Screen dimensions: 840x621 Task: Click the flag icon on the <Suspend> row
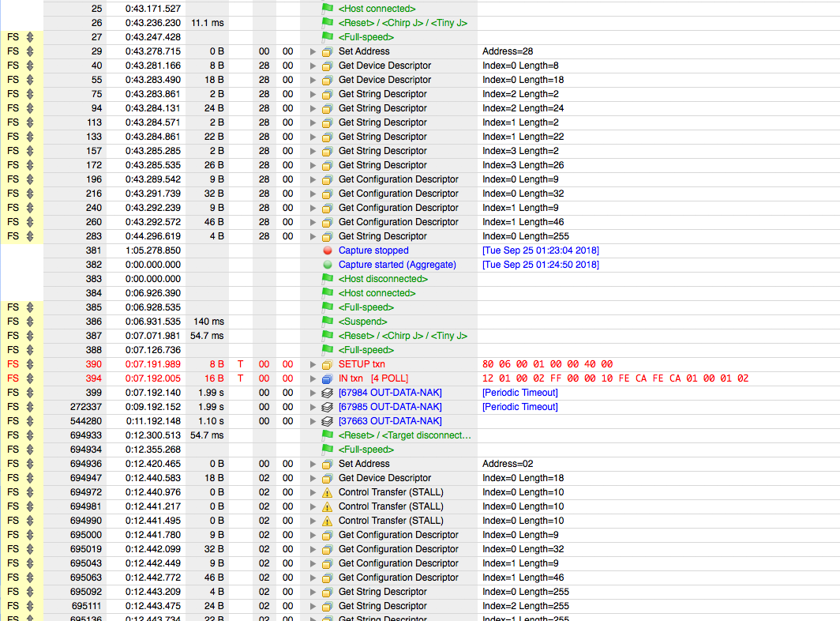(328, 322)
